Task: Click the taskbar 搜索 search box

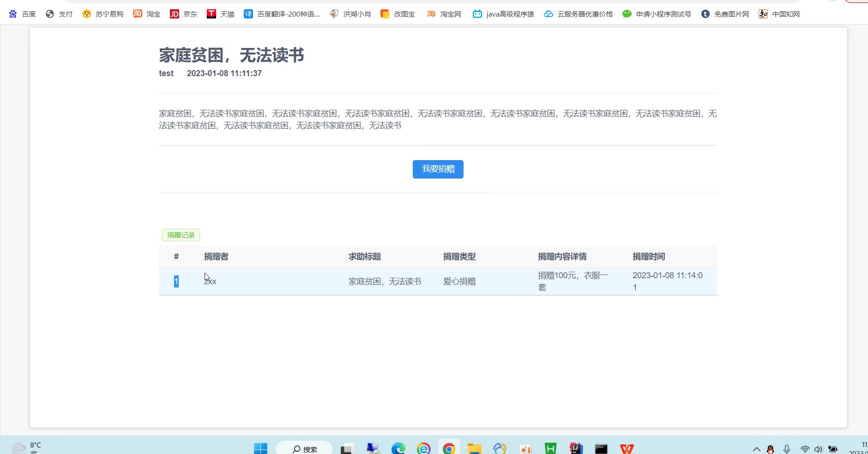Action: point(305,449)
